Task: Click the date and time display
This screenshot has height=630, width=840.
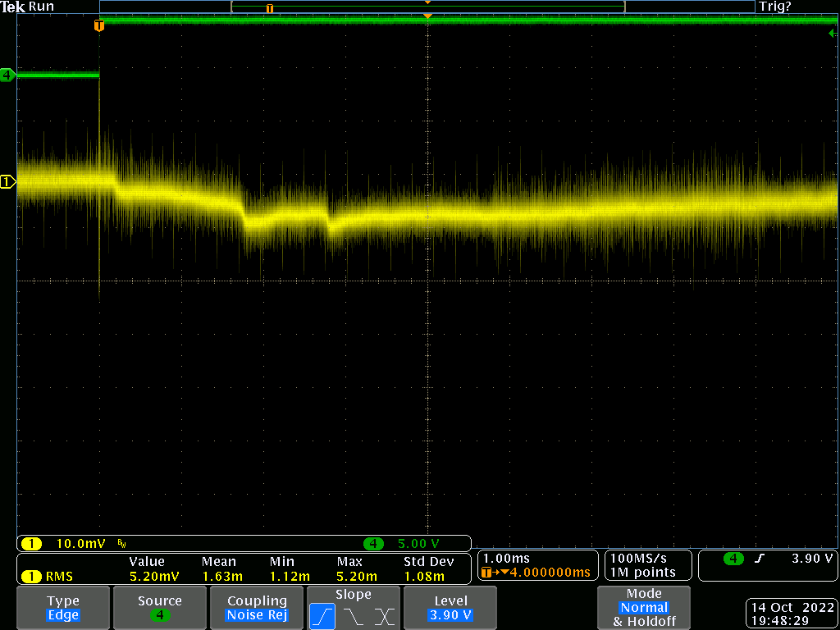Action: (791, 614)
